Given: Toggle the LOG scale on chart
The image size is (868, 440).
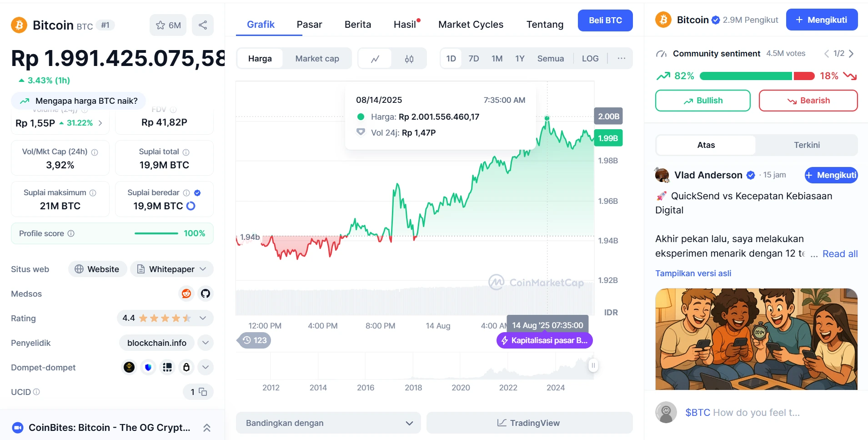Looking at the screenshot, I should click(x=590, y=59).
